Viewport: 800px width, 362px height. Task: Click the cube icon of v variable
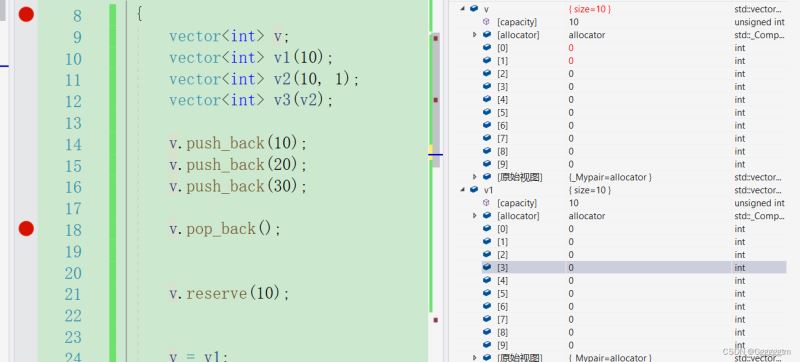(x=474, y=9)
